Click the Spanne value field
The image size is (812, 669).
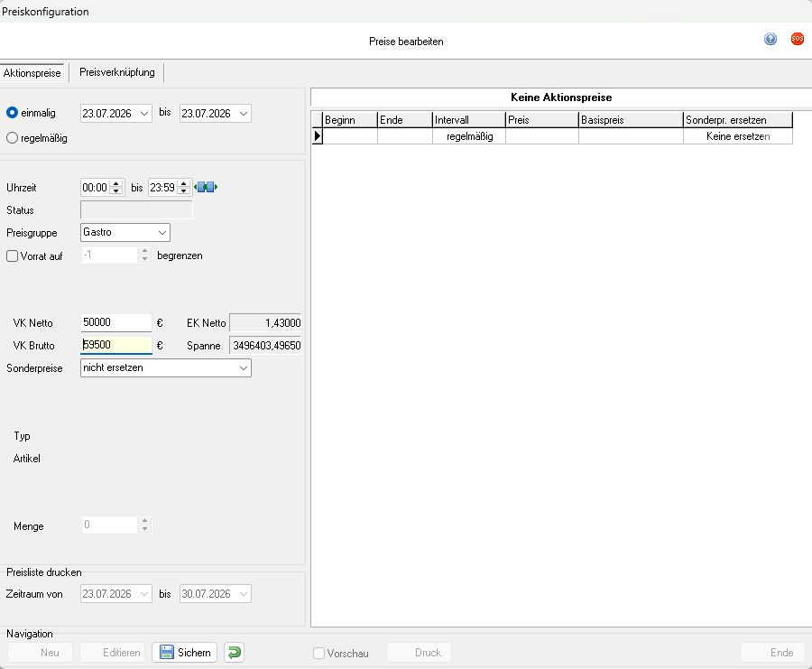pyautogui.click(x=265, y=346)
